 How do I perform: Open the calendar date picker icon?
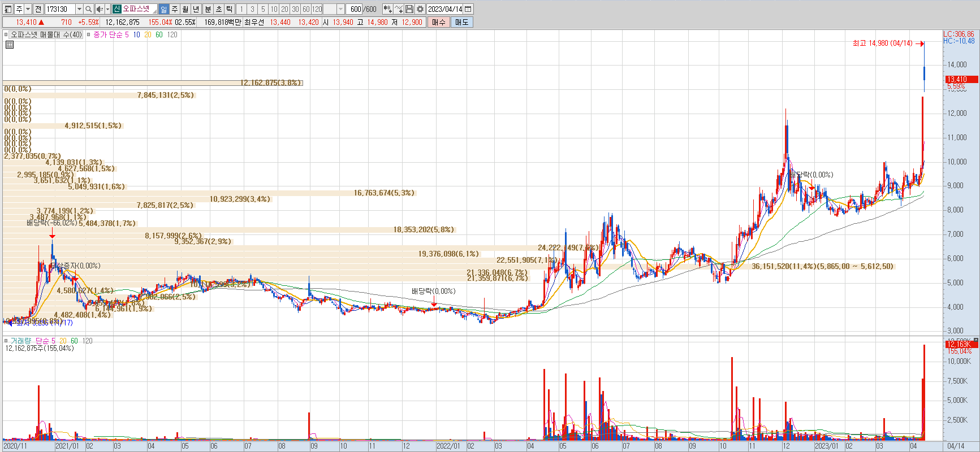coord(468,9)
